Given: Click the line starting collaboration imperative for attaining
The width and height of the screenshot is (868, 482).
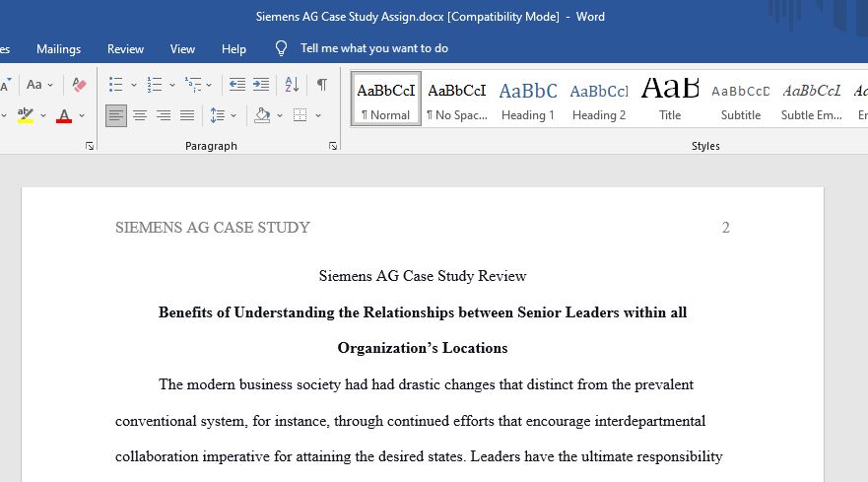Looking at the screenshot, I should pos(419,456).
